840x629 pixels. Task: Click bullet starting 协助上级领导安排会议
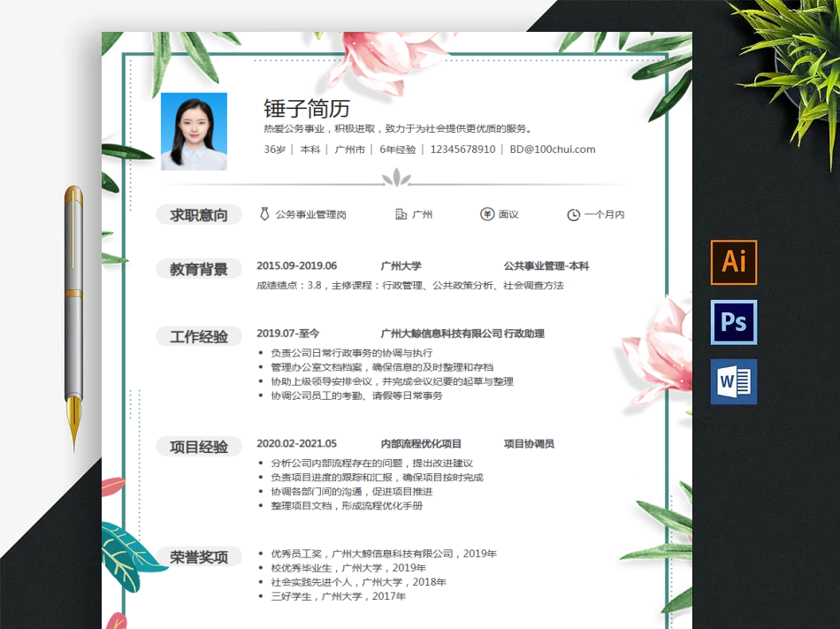pyautogui.click(x=392, y=381)
